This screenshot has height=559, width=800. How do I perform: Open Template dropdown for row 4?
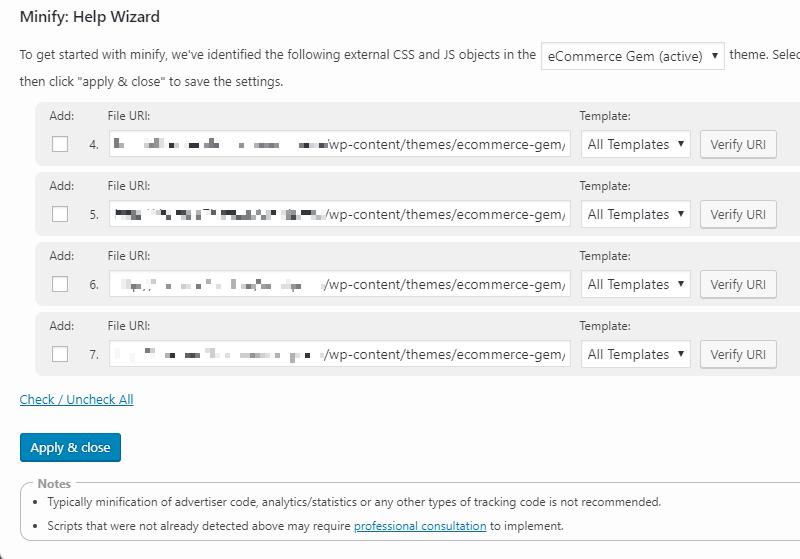pyautogui.click(x=636, y=144)
